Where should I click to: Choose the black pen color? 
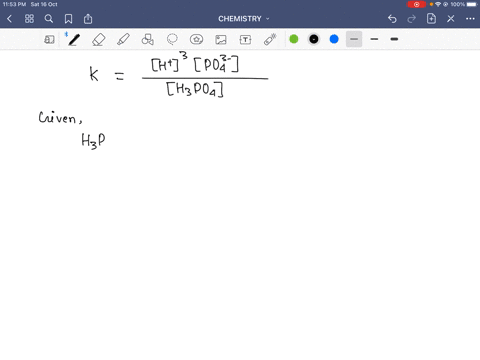[x=314, y=39]
